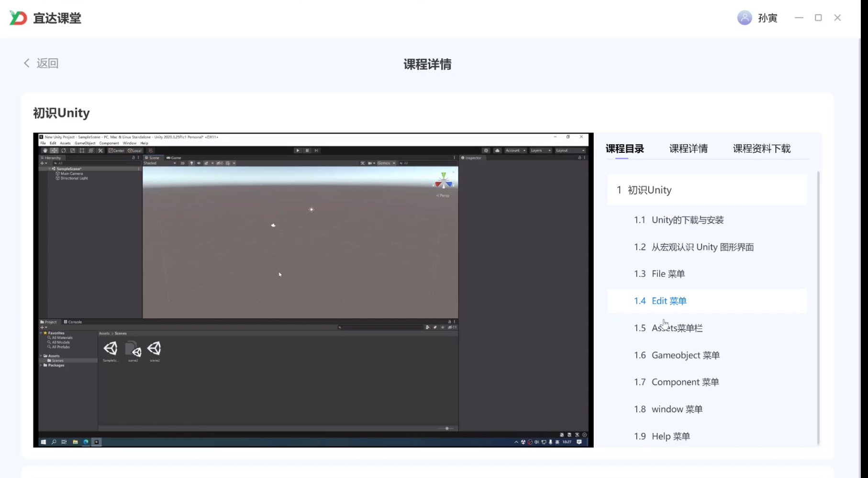
Task: Open the SampleScene asset icon
Action: click(x=111, y=349)
